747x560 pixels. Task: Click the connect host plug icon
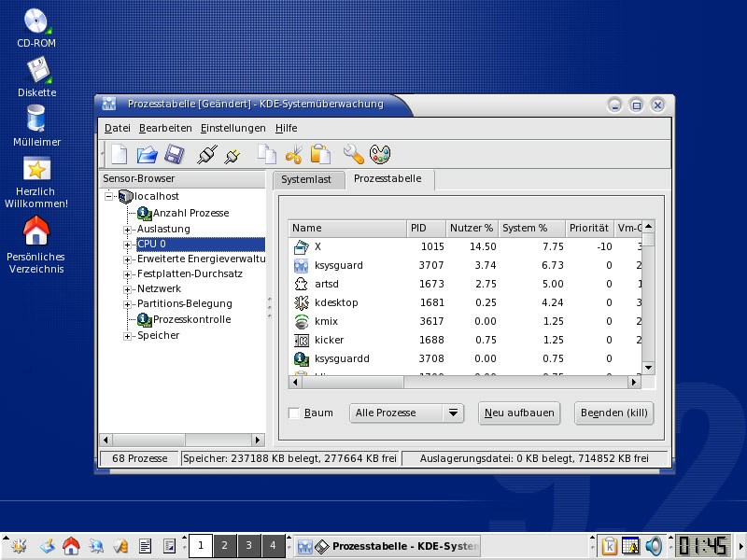[x=207, y=154]
